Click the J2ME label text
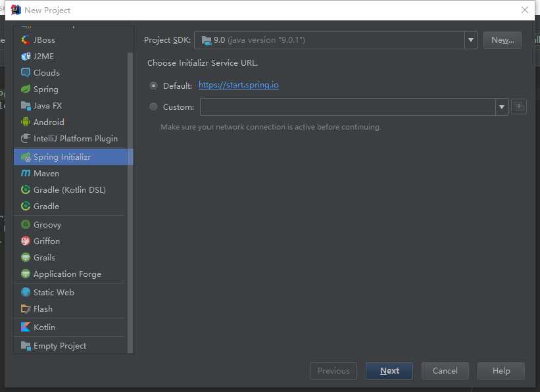This screenshot has height=392, width=540. 43,57
